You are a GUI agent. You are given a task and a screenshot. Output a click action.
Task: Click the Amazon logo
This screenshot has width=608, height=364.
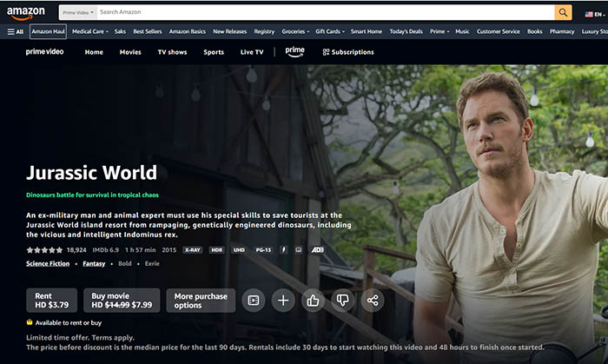tap(25, 13)
